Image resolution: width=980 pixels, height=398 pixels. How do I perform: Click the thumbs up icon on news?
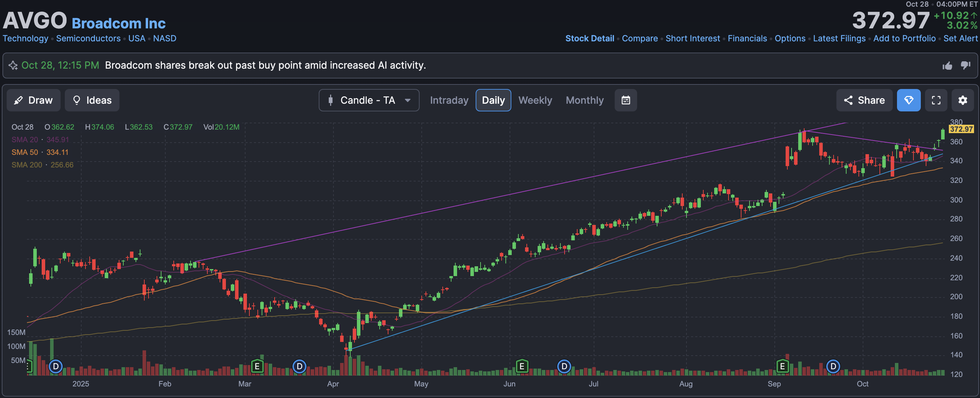947,66
